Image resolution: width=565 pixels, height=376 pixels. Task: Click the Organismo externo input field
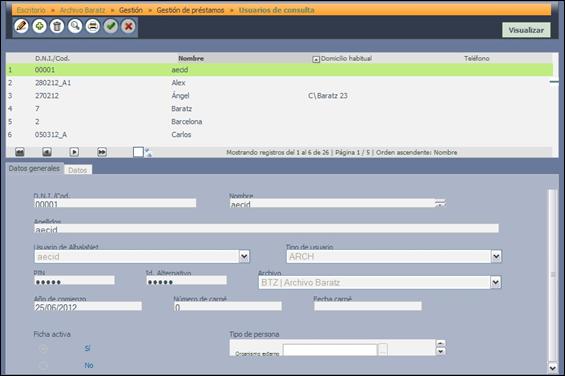(330, 350)
